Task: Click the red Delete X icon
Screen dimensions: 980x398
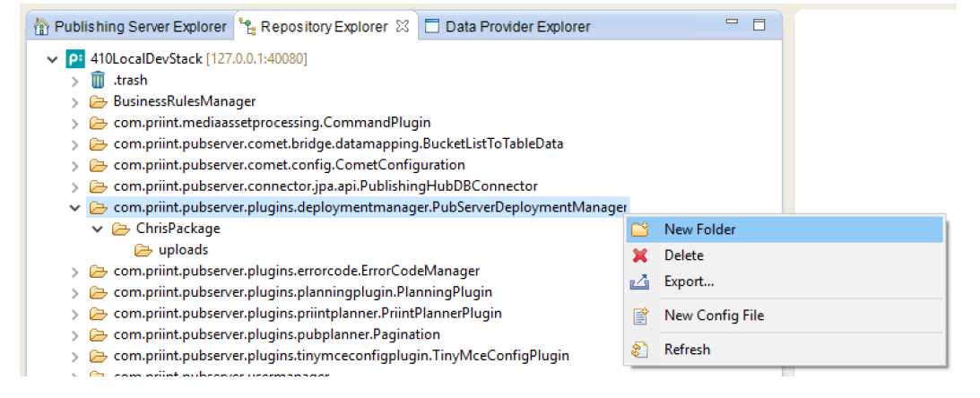Action: (x=639, y=255)
